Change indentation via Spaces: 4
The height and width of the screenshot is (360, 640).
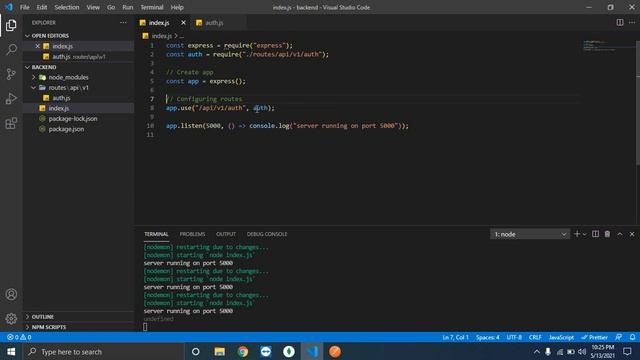[487, 337]
